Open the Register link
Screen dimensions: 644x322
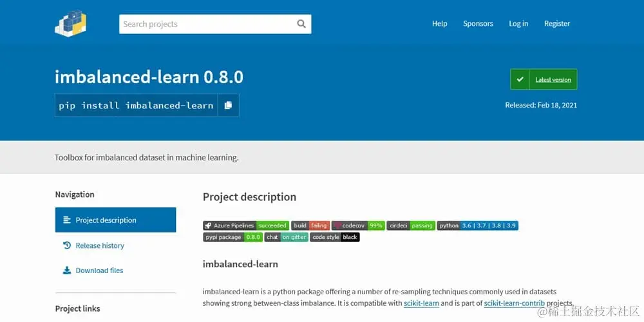click(557, 23)
